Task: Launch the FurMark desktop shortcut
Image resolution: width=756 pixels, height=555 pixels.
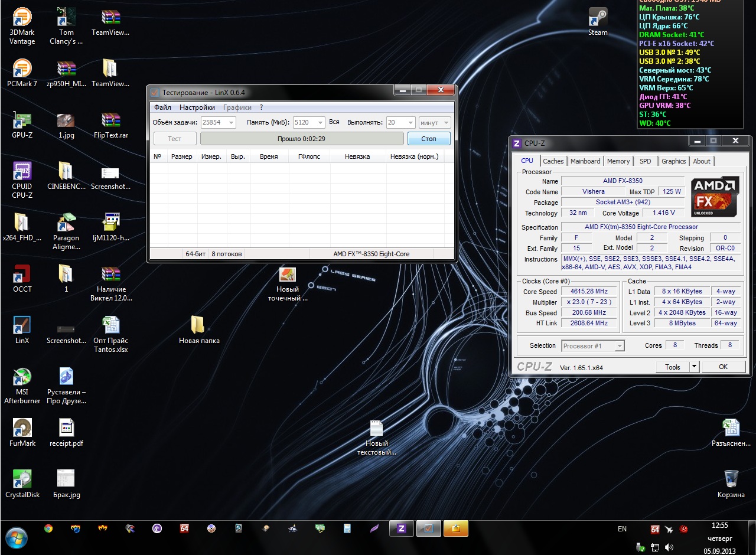Action: tap(22, 428)
